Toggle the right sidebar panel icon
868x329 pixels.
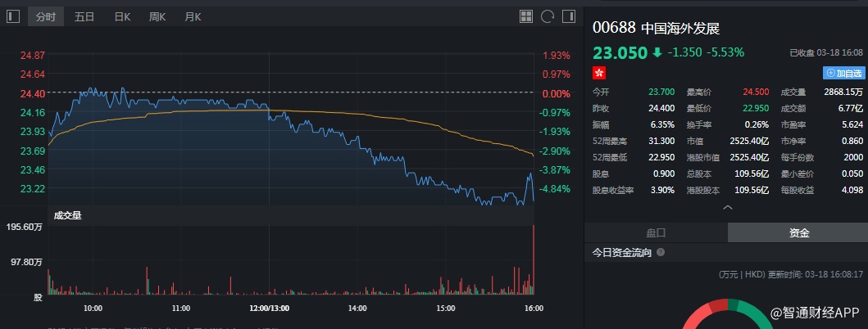click(x=567, y=16)
